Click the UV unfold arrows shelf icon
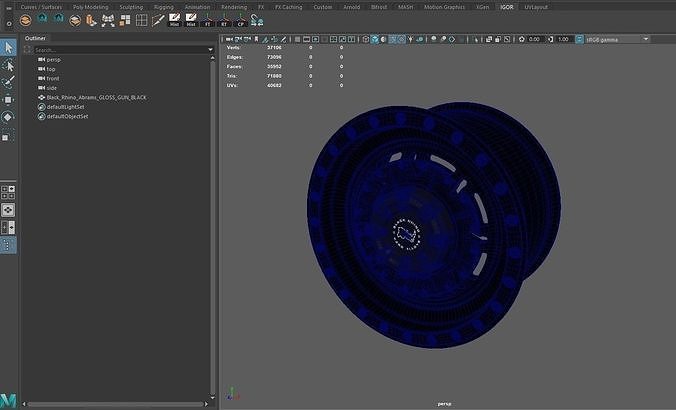 (108, 20)
